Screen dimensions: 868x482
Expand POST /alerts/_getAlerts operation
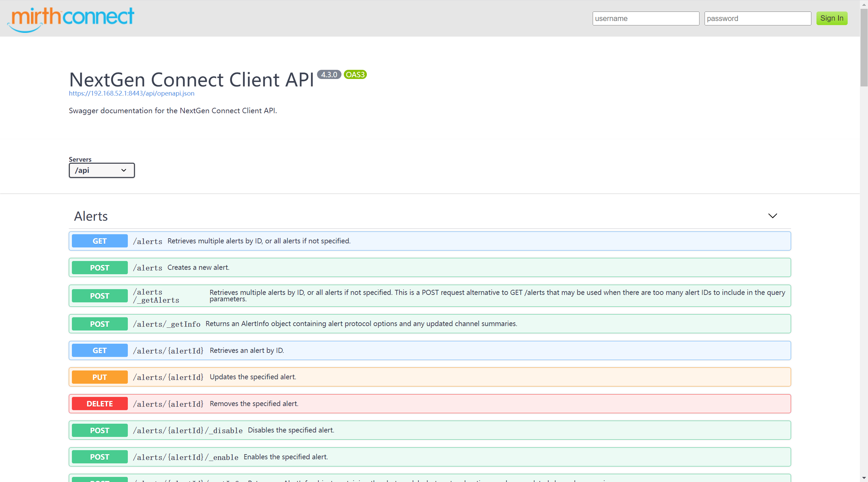[430, 296]
